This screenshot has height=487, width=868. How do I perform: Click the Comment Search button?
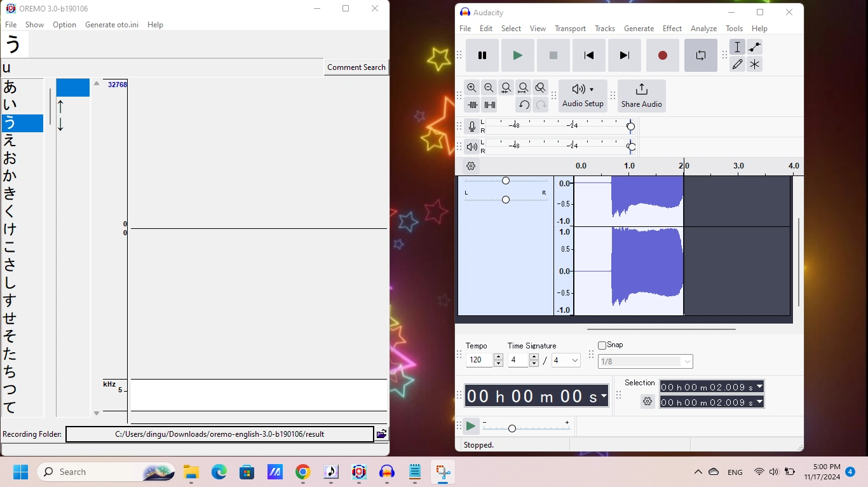tap(356, 67)
